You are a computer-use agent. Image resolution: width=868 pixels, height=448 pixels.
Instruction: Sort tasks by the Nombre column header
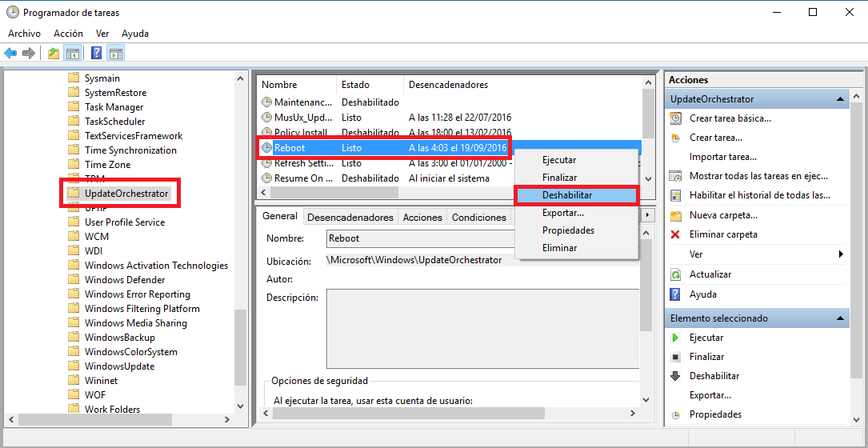click(297, 85)
